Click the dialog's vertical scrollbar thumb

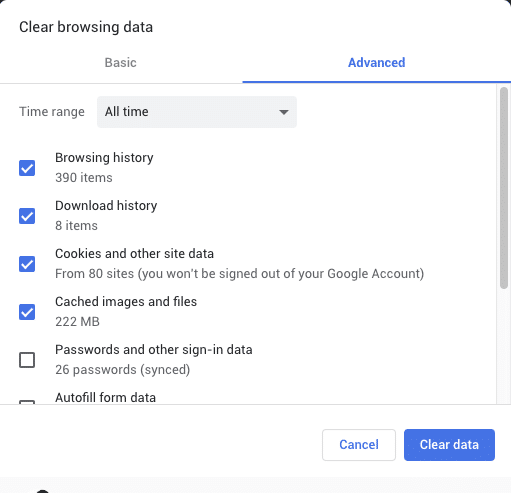click(504, 188)
